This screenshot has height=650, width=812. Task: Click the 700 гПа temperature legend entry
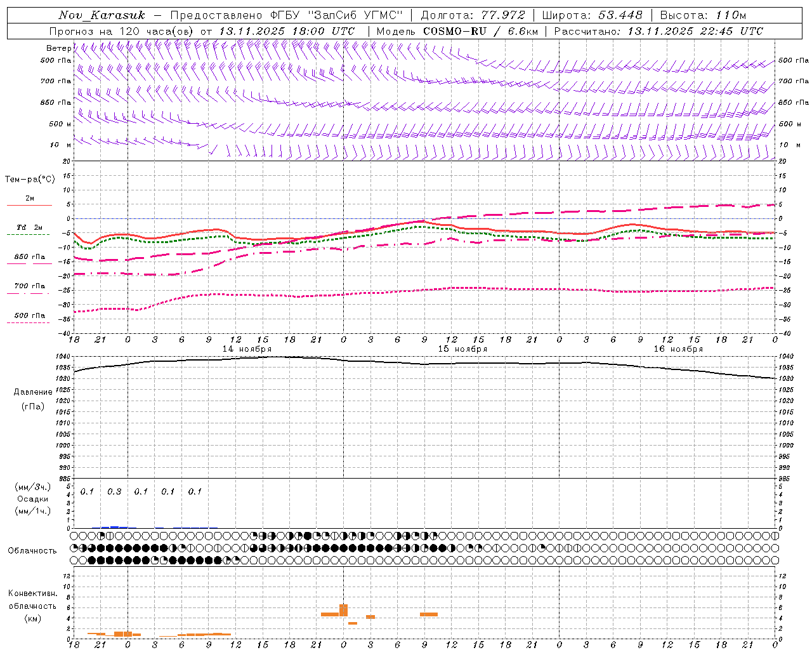tap(30, 286)
